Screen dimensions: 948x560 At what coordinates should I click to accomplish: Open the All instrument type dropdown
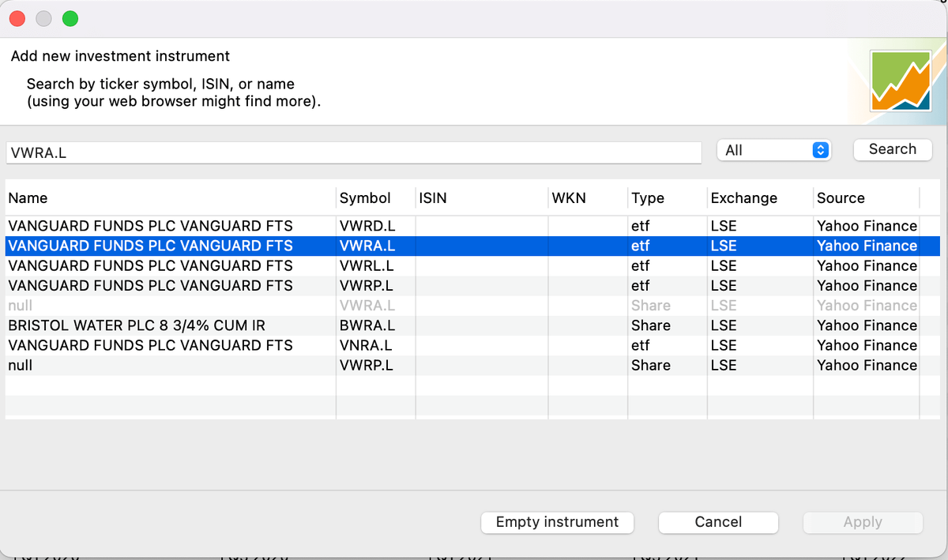coord(774,150)
